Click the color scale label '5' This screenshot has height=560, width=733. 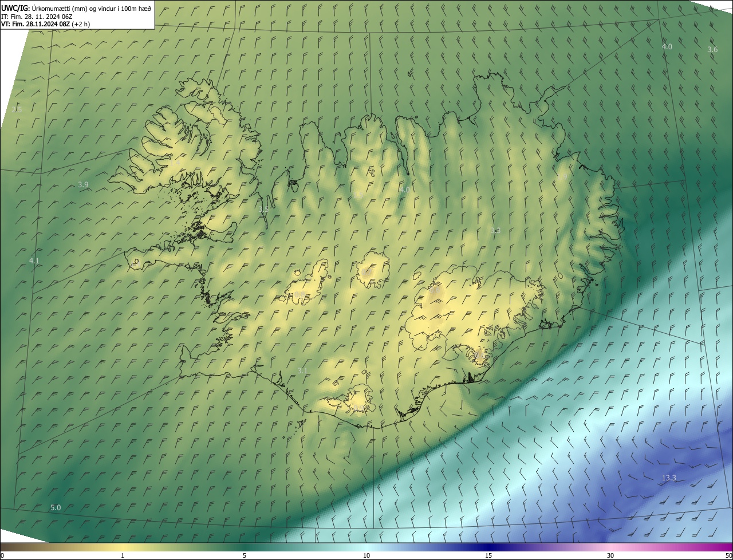point(245,555)
